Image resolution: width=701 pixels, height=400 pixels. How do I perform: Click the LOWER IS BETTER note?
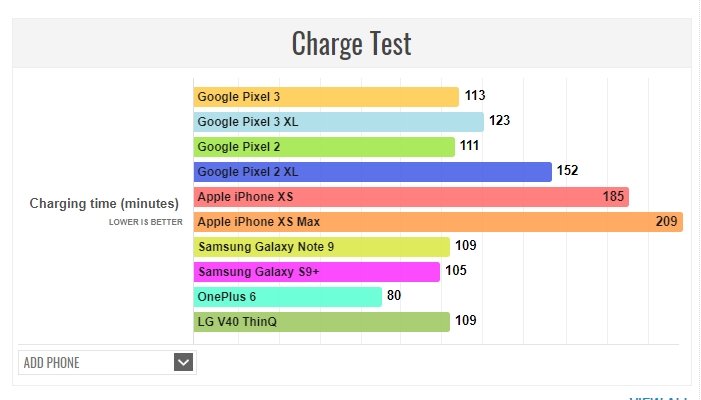point(146,222)
